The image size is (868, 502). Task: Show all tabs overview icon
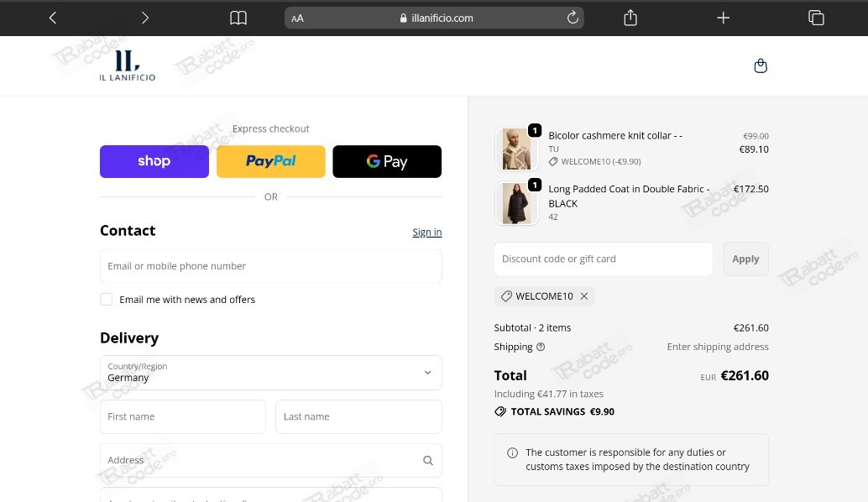(815, 18)
